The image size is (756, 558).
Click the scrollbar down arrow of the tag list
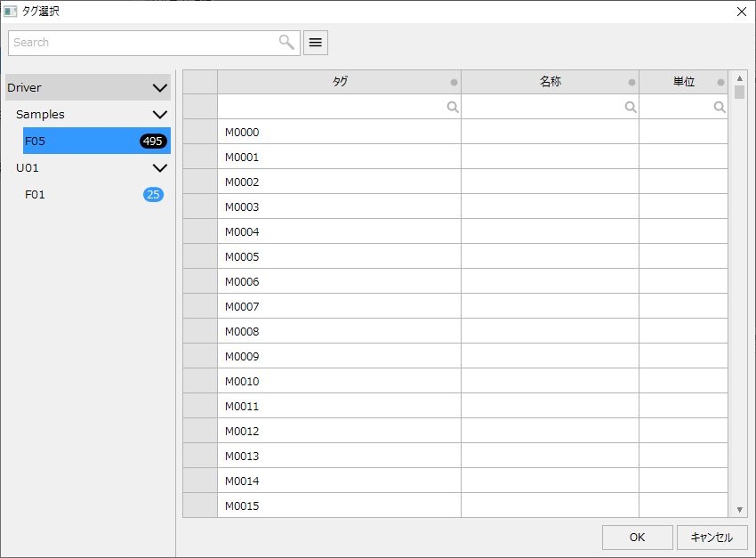click(740, 508)
